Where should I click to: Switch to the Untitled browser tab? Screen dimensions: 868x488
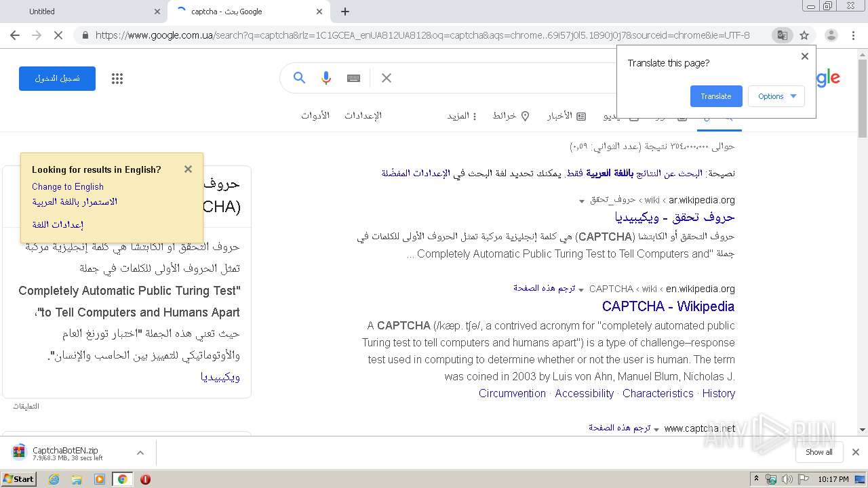click(x=83, y=12)
